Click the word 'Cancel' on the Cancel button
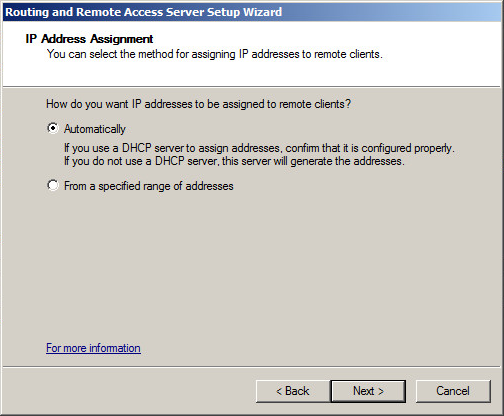 (453, 391)
